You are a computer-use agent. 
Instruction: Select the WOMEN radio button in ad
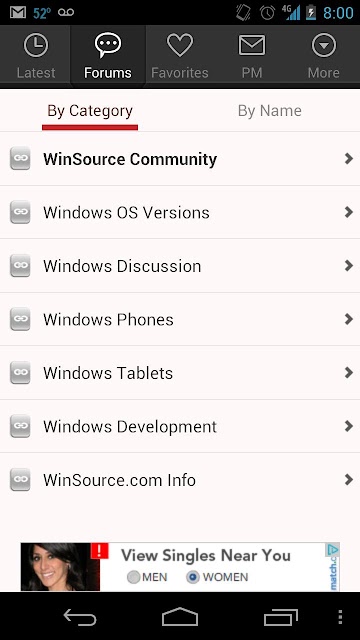pos(193,577)
